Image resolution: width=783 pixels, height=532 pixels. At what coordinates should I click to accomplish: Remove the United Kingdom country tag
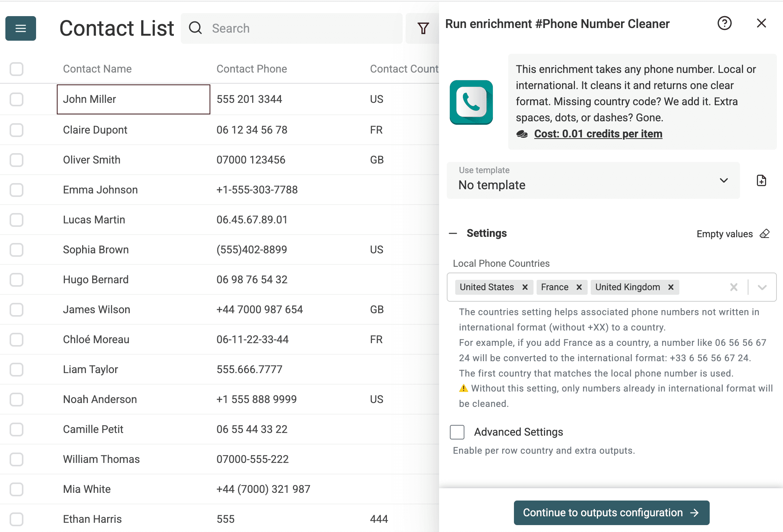[x=671, y=287]
